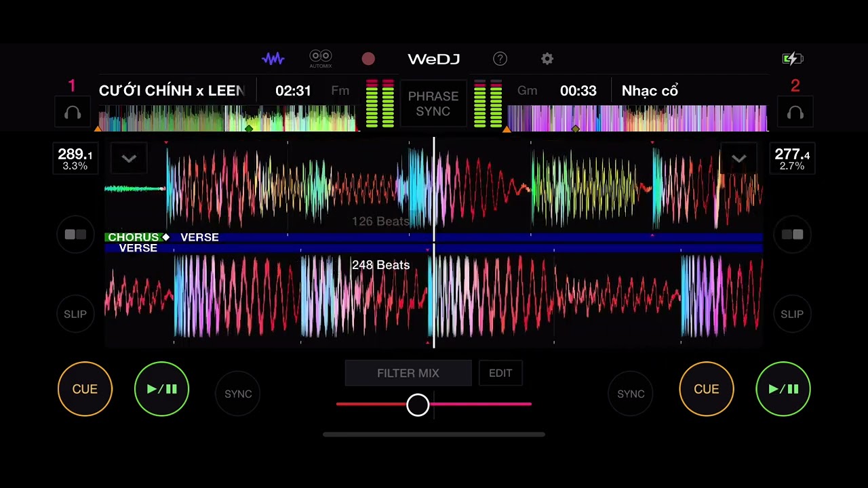
Task: Start recording with the red record button
Action: 368,59
